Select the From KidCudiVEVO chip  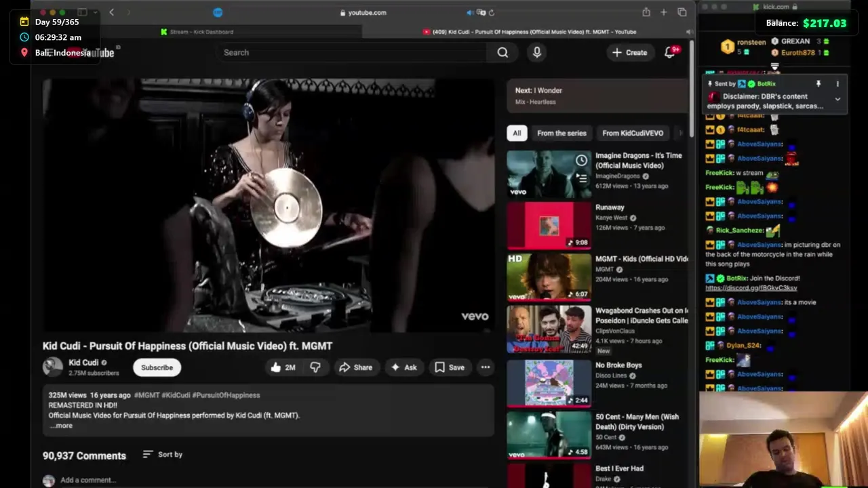[633, 133]
